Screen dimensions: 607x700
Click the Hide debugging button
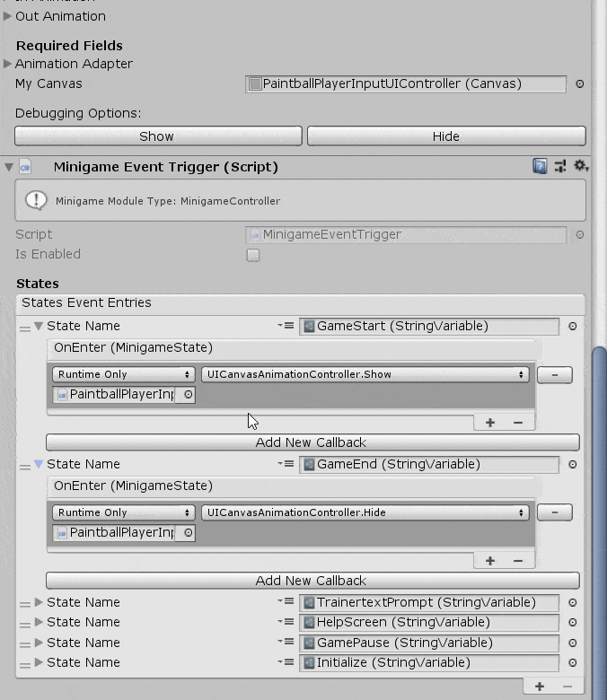[x=446, y=136]
